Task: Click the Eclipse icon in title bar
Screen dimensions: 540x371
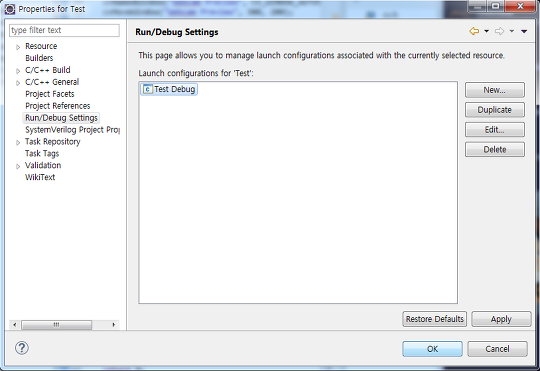Action: click(x=10, y=9)
